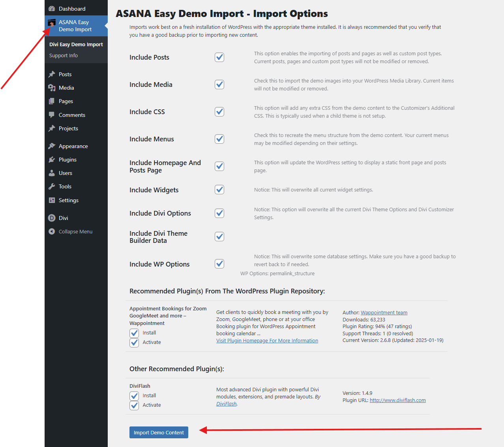Viewport: 504px width, 447px height.
Task: Open the http://www.diviflash.com plugin URL
Action: coord(398,400)
